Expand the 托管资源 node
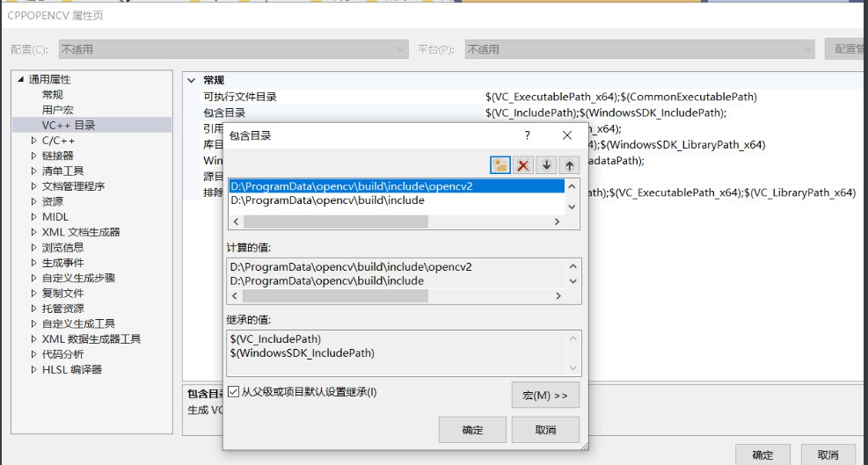The width and height of the screenshot is (868, 465). click(x=33, y=309)
